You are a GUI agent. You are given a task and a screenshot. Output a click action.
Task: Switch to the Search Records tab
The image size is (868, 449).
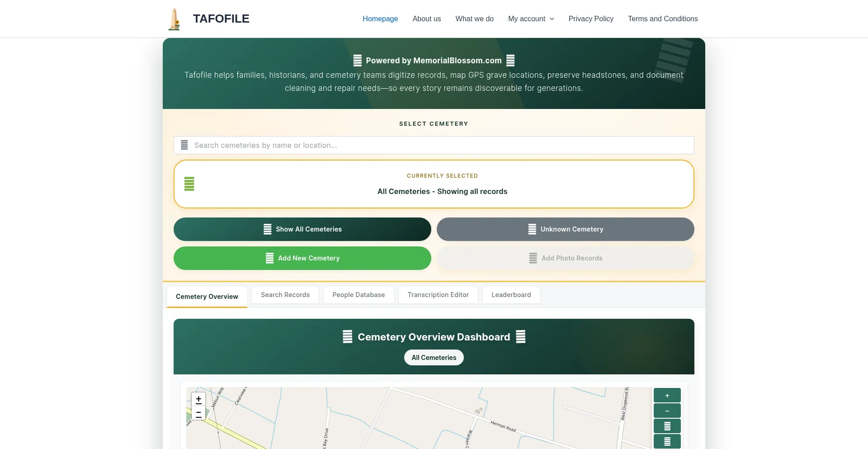pos(285,295)
